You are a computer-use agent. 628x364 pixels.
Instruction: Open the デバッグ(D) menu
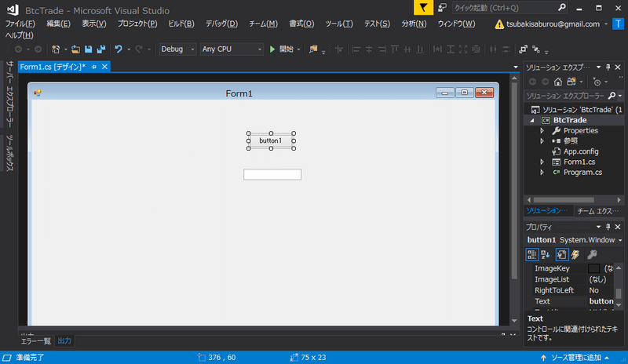[x=221, y=24]
